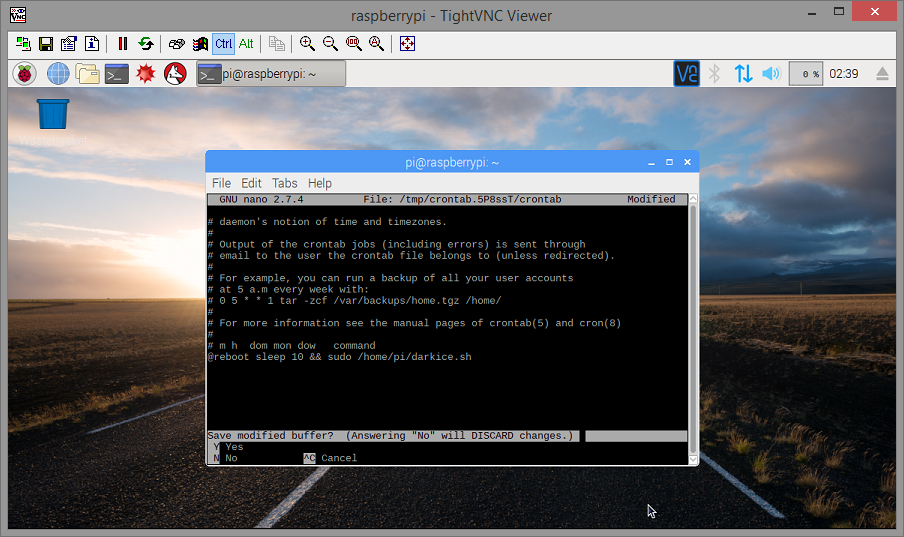The width and height of the screenshot is (904, 537).
Task: Open the Tabs menu in the terminal
Action: tap(285, 183)
